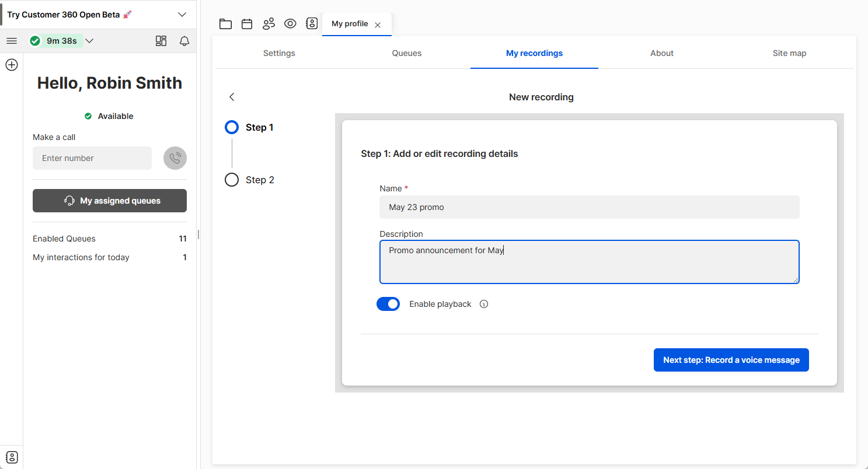Viewport: 868px width, 469px height.
Task: Click the plus icon to add interaction
Action: tap(12, 65)
